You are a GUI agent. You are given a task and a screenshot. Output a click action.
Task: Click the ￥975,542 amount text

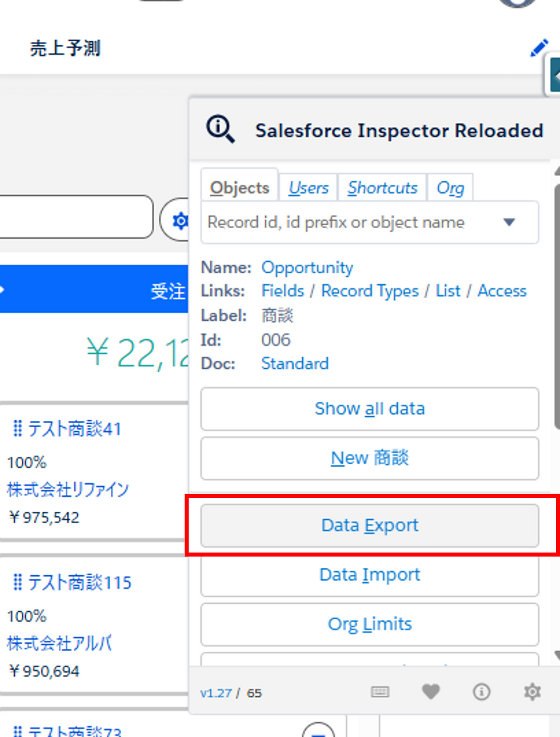point(44,517)
